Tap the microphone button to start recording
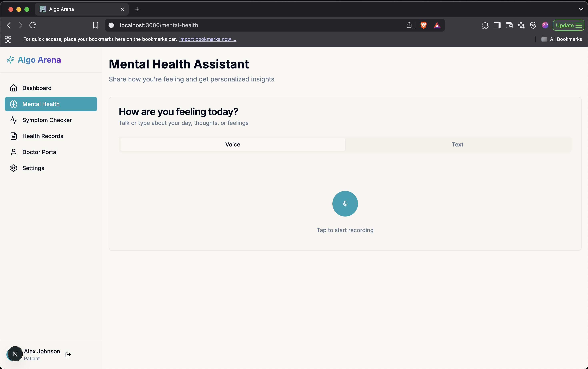The height and width of the screenshot is (369, 588). [x=345, y=204]
